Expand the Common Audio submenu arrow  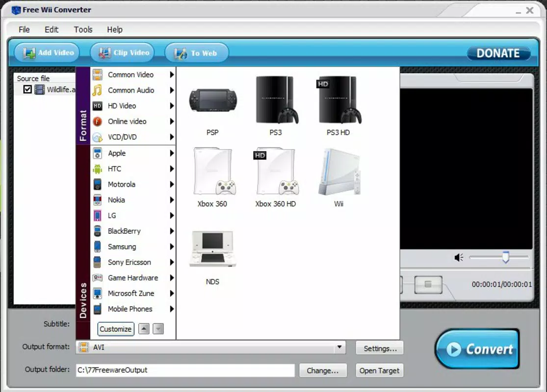[x=172, y=90]
